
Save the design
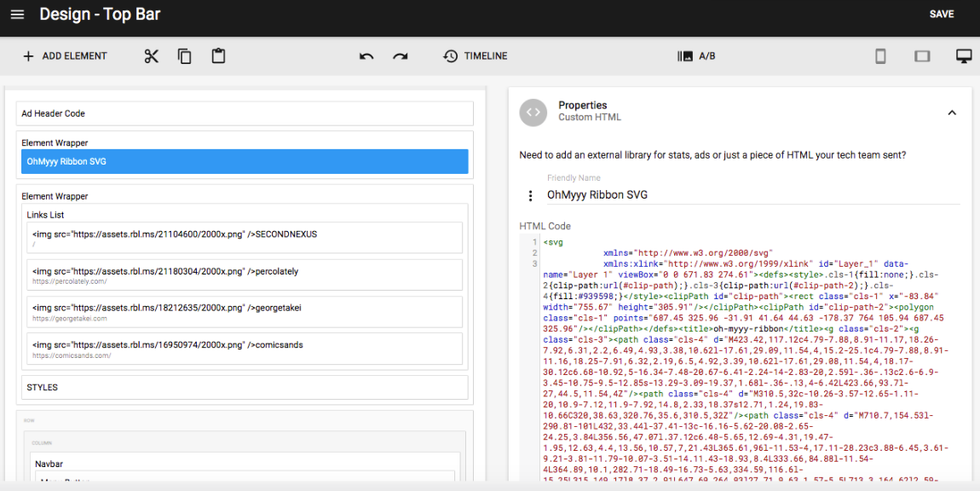941,15
